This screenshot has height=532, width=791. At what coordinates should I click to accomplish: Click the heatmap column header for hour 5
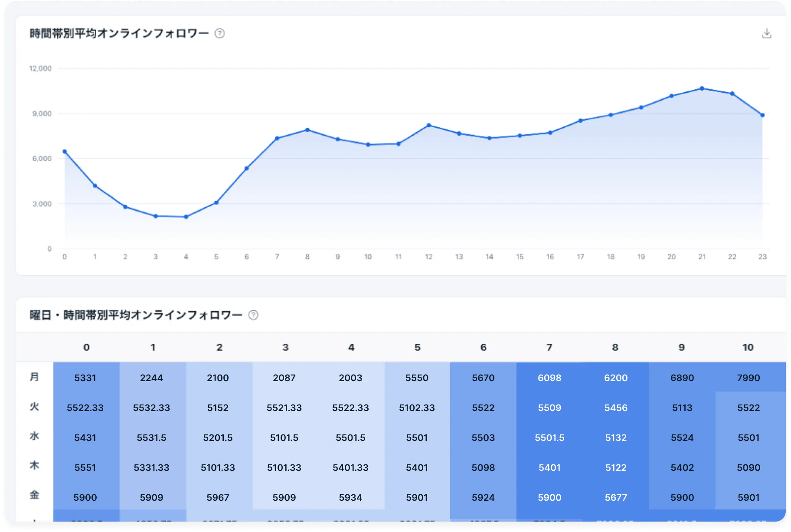(x=417, y=347)
